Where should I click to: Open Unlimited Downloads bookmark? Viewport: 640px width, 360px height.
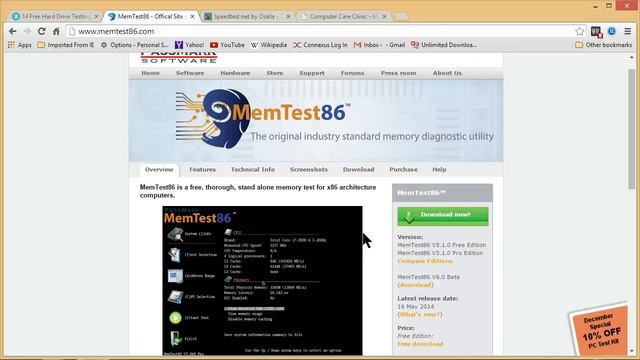click(x=444, y=45)
